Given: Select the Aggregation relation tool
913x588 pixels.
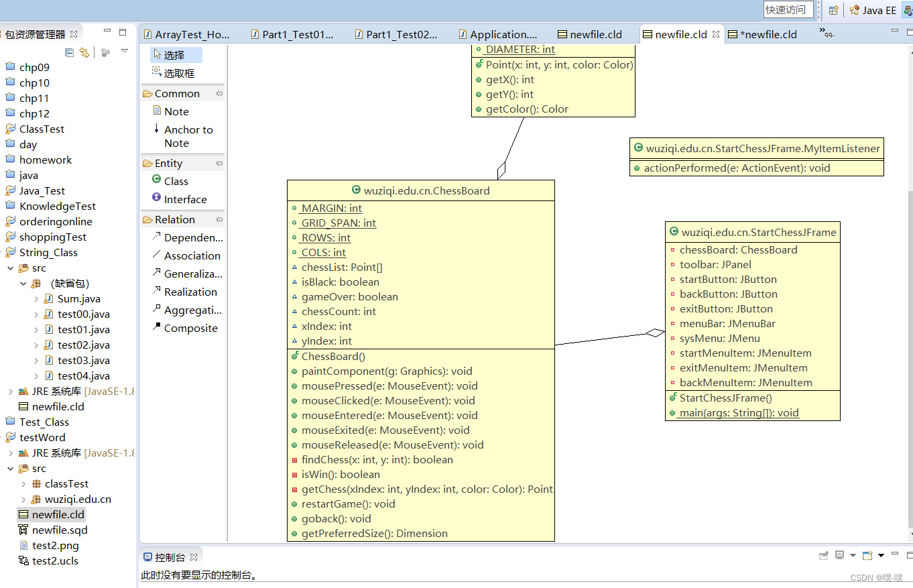Looking at the screenshot, I should coord(187,310).
